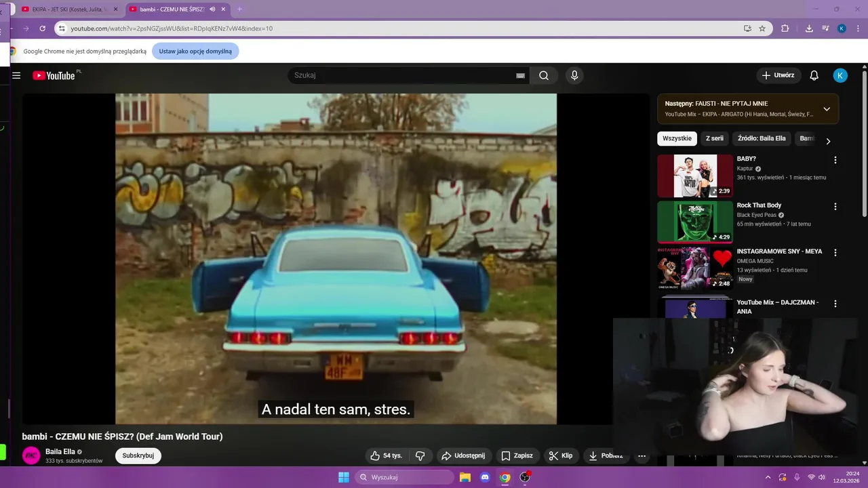The height and width of the screenshot is (488, 868).
Task: Open Baila Ella channel name link
Action: [60, 451]
